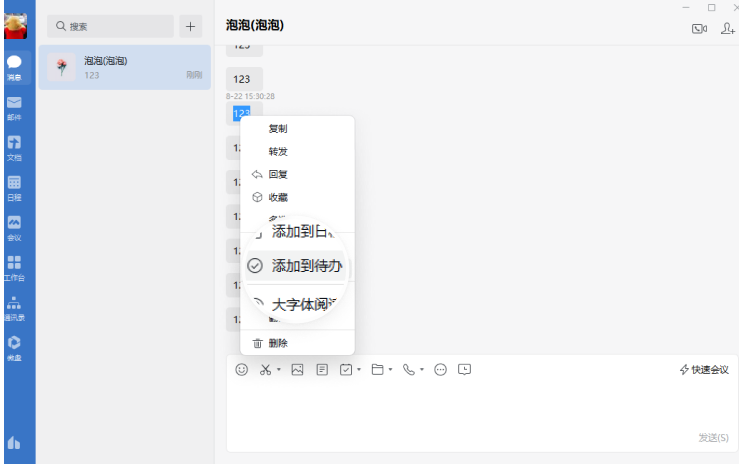Open the 会议 (Meeting) sidebar section
Screen dimensions: 747x467
(x=14, y=227)
